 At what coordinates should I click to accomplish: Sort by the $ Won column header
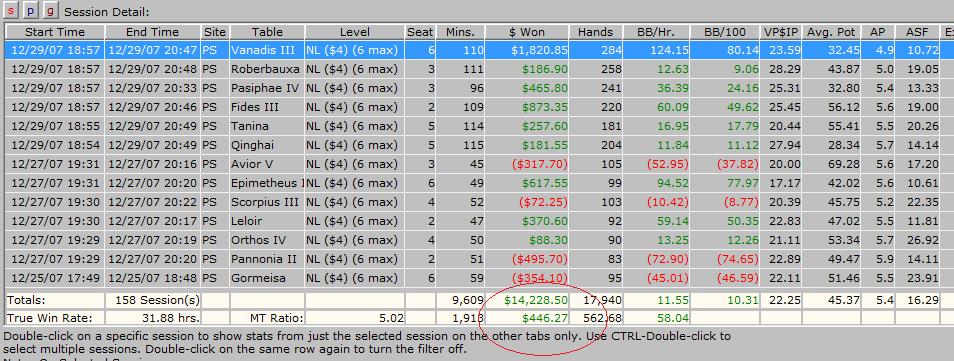[x=527, y=32]
